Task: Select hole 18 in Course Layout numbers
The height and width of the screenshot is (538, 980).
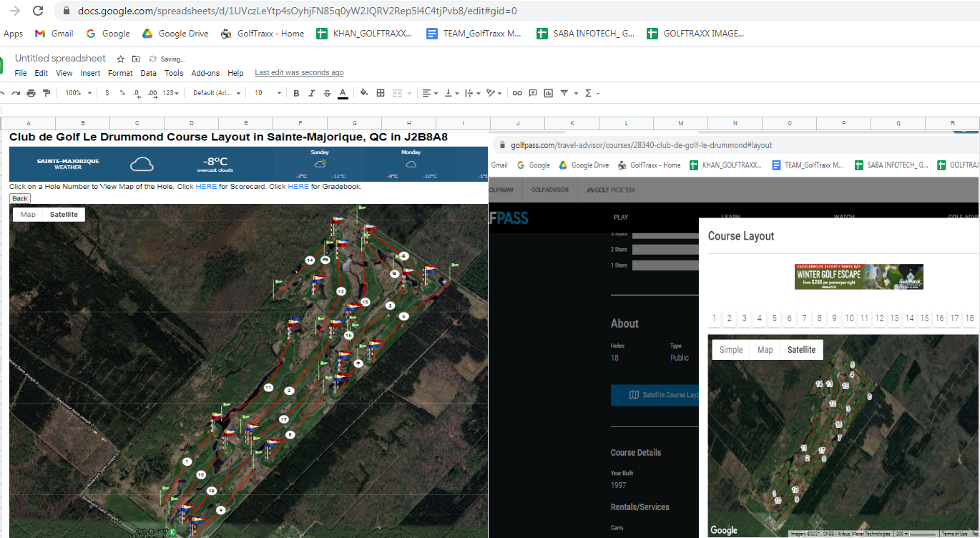Action: click(x=969, y=318)
